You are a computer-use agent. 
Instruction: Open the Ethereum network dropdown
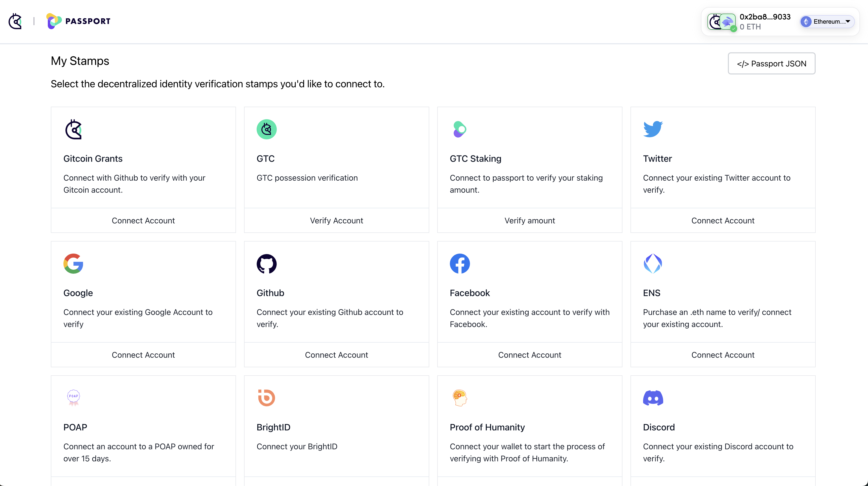827,22
